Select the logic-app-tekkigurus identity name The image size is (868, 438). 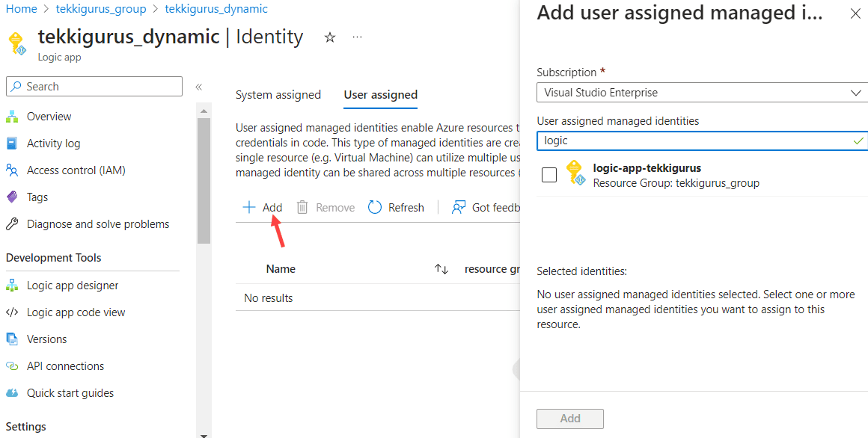pos(647,167)
